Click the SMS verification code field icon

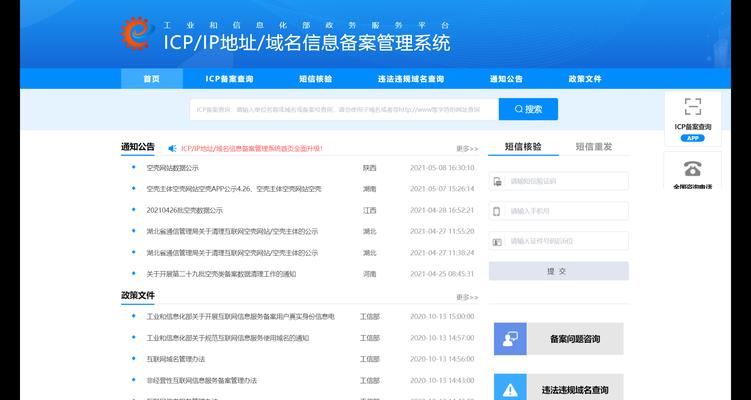(498, 182)
